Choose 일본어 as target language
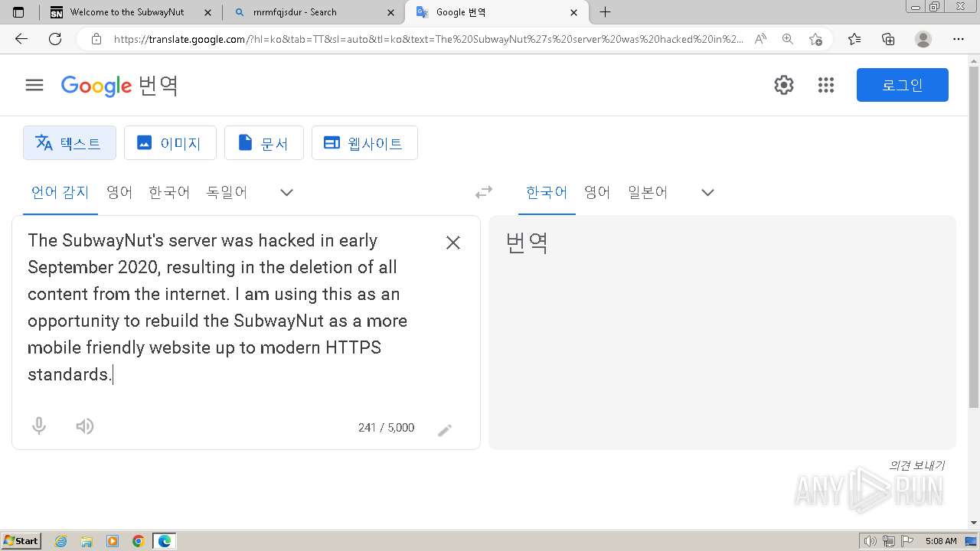The height and width of the screenshot is (551, 980). tap(648, 192)
